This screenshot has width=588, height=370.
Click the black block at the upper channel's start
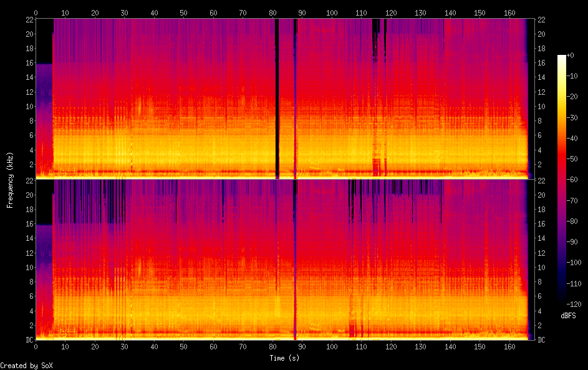[44, 41]
